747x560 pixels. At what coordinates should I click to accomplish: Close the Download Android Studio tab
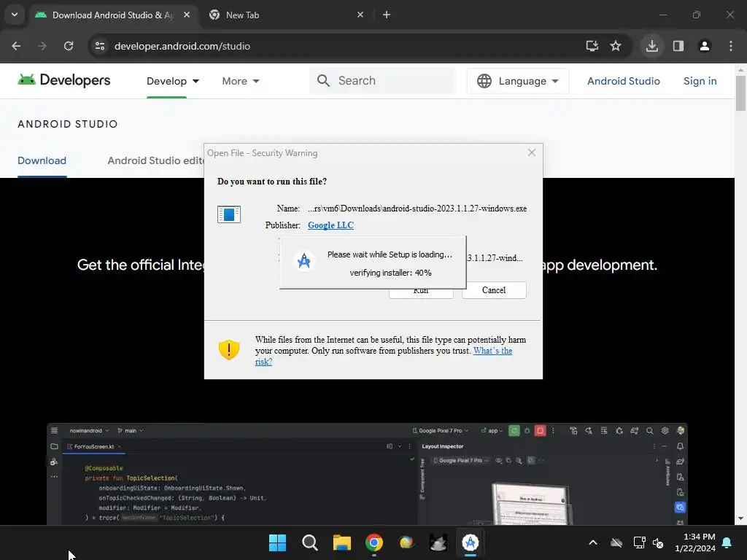tap(187, 15)
